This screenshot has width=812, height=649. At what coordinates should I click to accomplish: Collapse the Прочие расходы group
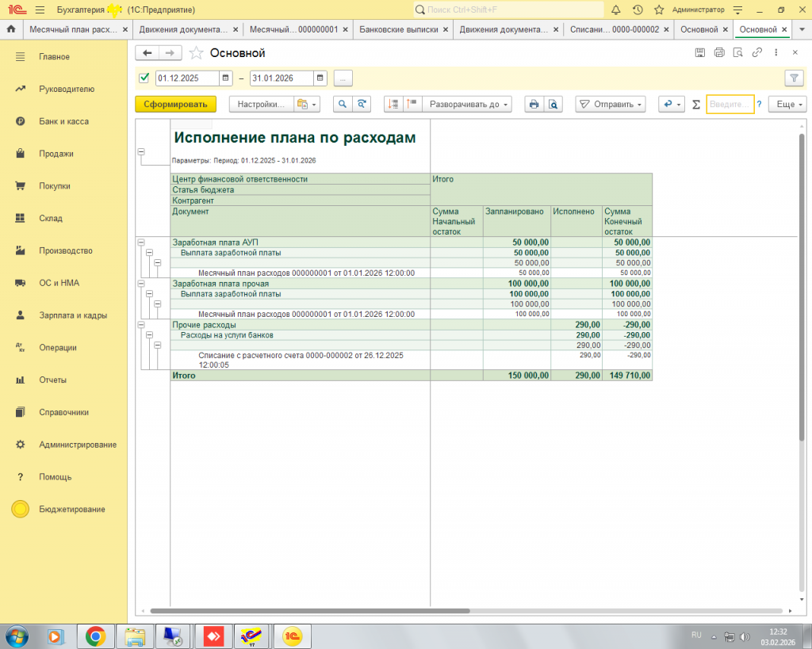click(x=141, y=324)
